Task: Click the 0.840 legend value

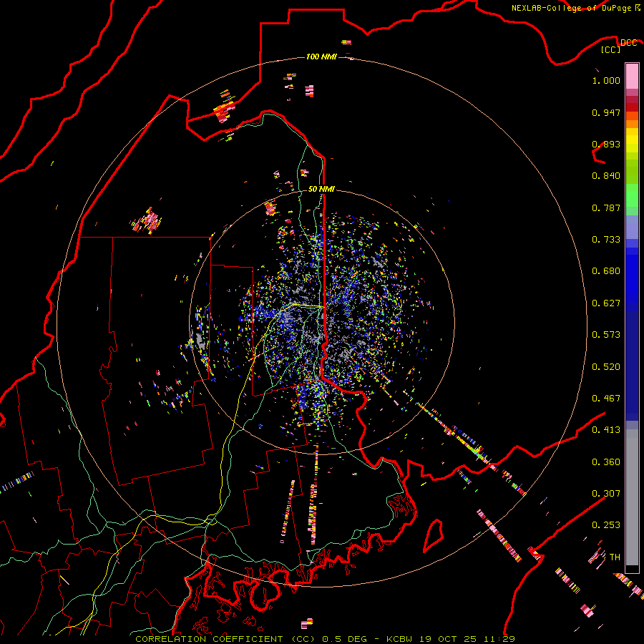Action: pyautogui.click(x=606, y=176)
